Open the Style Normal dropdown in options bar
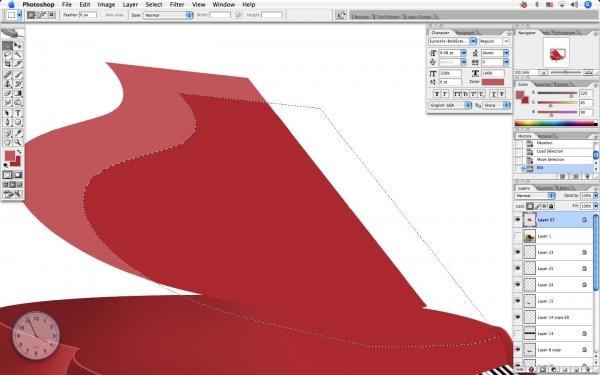The width and height of the screenshot is (600, 375). [168, 15]
